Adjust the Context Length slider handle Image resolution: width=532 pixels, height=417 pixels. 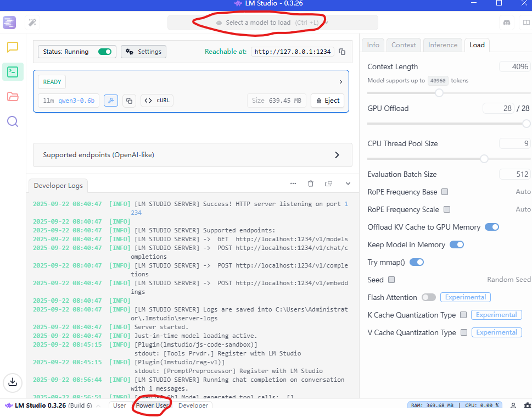click(x=439, y=93)
